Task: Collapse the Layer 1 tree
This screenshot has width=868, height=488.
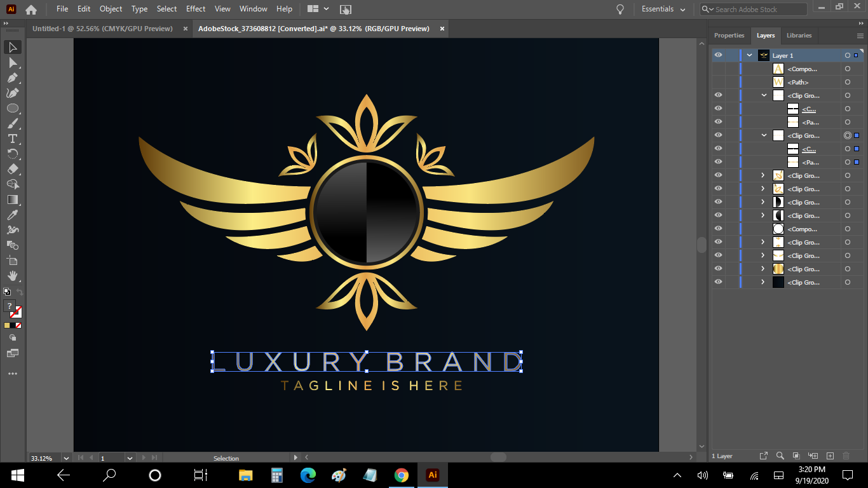Action: (749, 55)
